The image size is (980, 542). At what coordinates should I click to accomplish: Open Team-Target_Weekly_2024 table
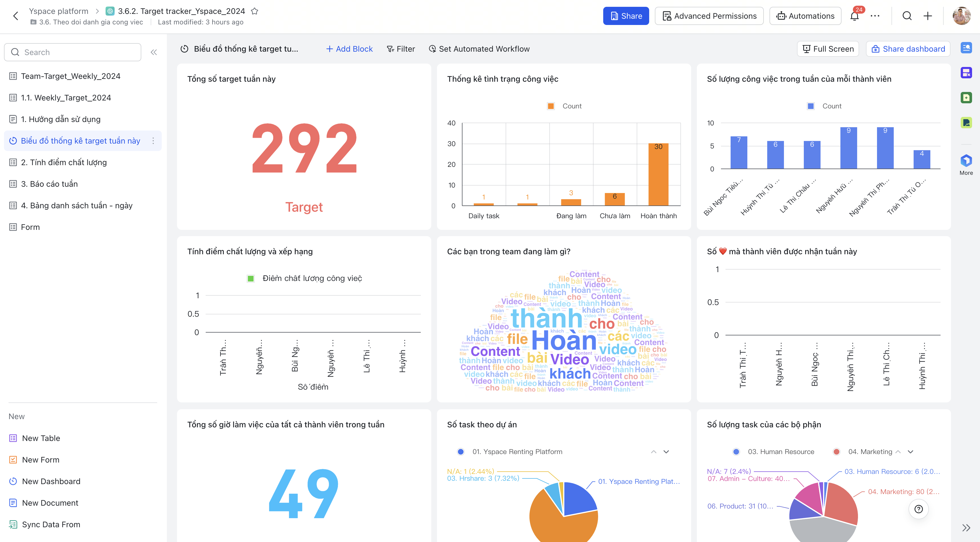coord(83,76)
